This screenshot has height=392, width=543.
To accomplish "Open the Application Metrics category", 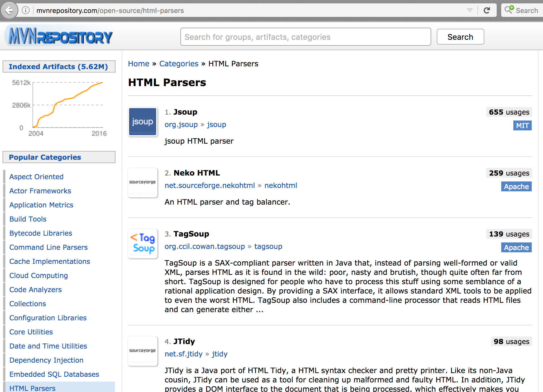I will pyautogui.click(x=41, y=205).
